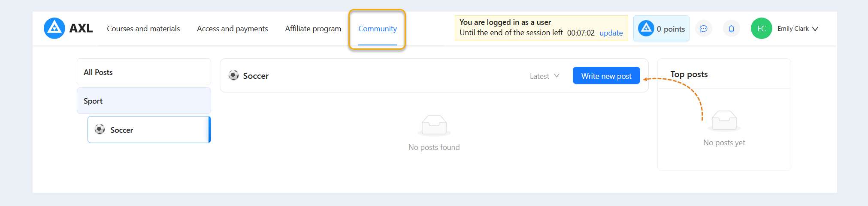Click the AXL triangle logo icon

coord(54,28)
